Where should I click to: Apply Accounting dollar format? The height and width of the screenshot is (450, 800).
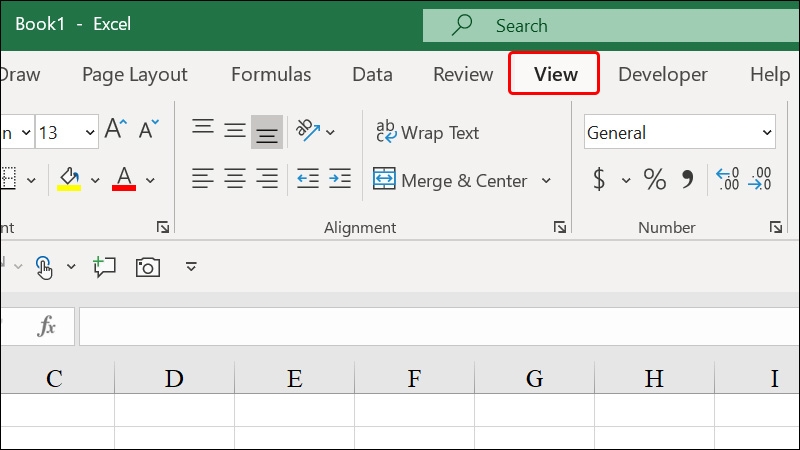pyautogui.click(x=599, y=179)
